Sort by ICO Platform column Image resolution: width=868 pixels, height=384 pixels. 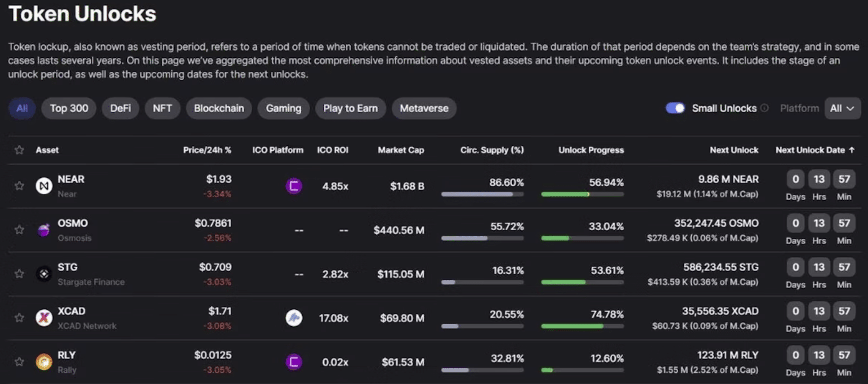click(278, 150)
